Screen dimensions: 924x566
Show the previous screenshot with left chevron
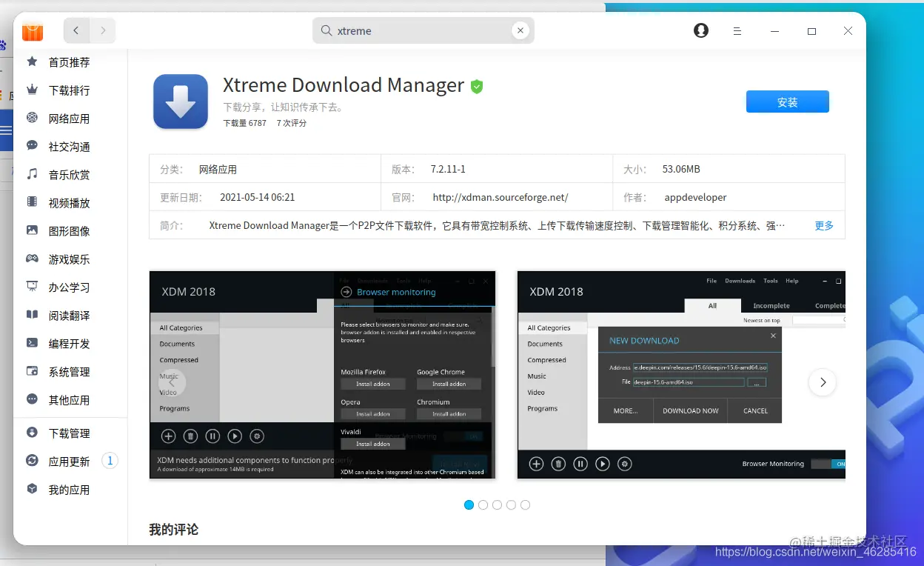[x=172, y=382]
